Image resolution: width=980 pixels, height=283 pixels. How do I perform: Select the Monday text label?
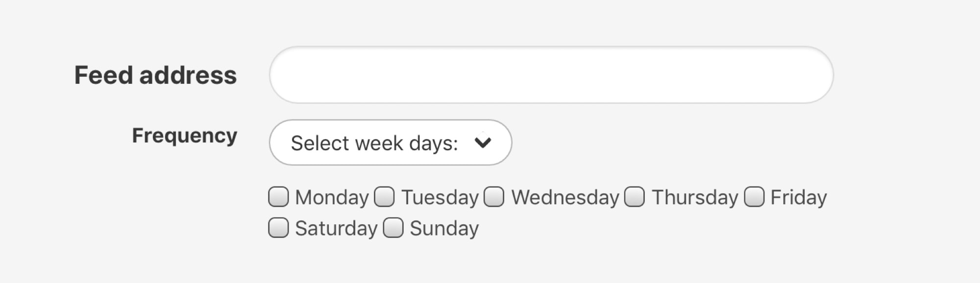[x=332, y=197]
